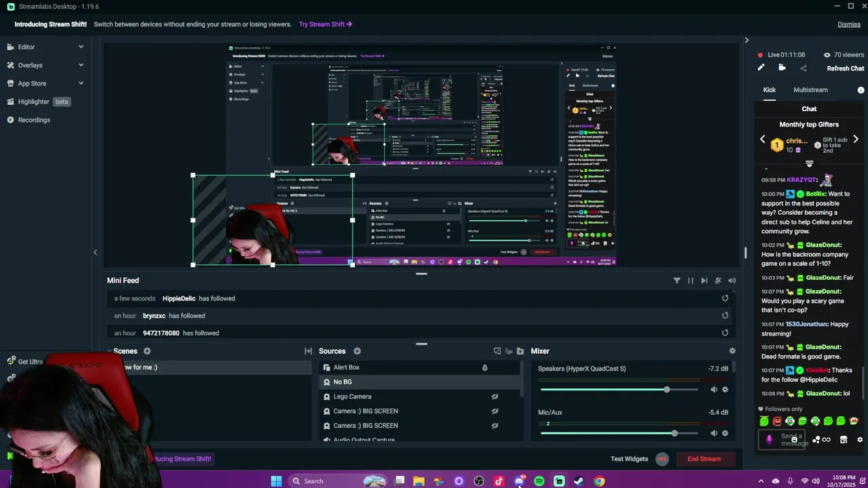Mute the Mic/Aux input

(x=713, y=433)
